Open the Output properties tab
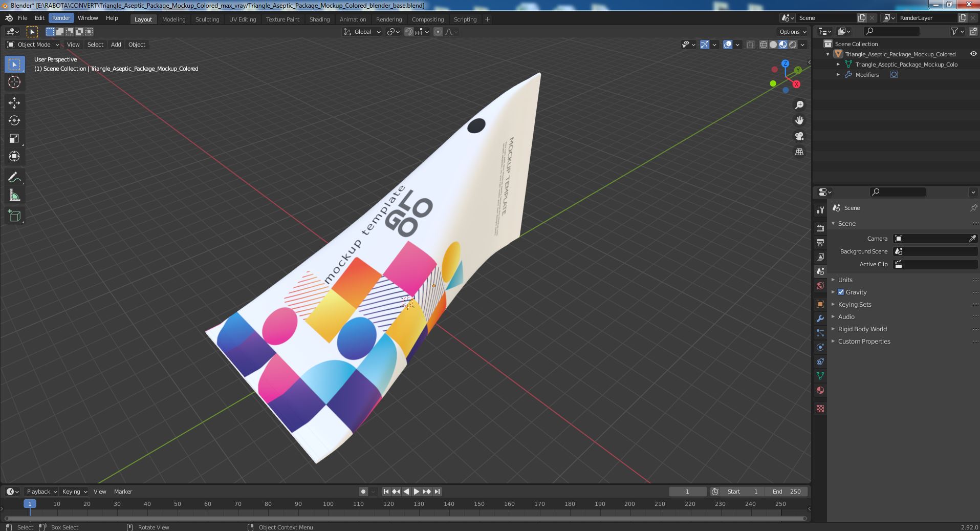This screenshot has height=531, width=980. point(820,242)
